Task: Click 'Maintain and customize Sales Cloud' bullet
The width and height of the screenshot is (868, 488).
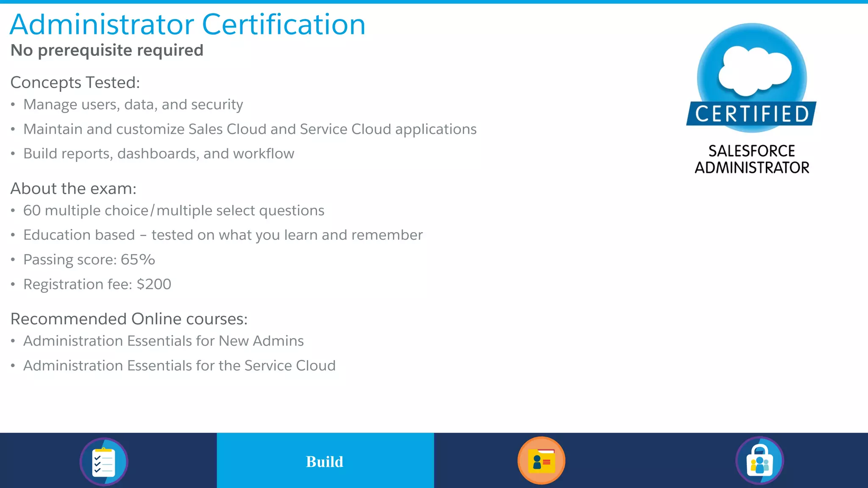Action: tap(250, 129)
